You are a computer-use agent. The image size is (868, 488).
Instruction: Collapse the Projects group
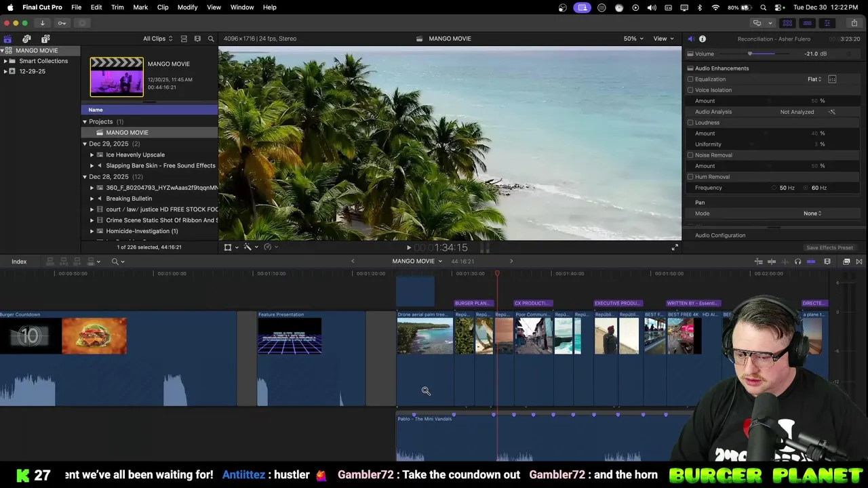(x=85, y=122)
